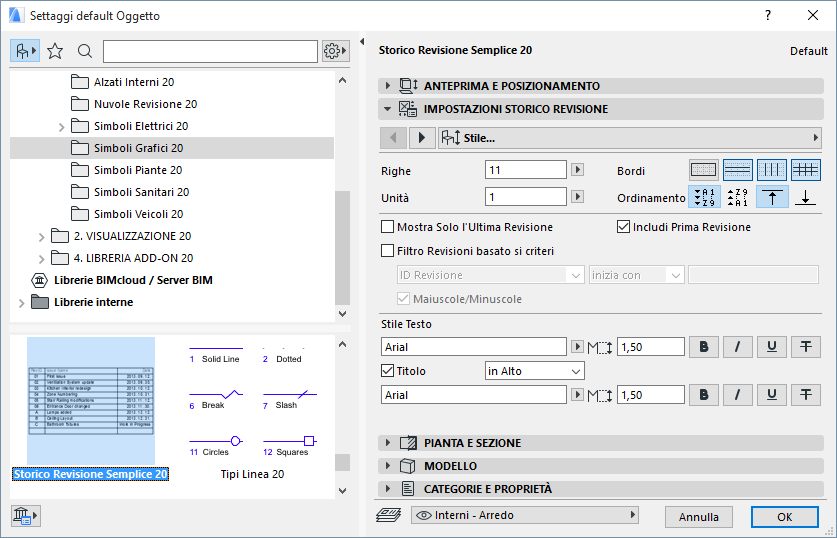Viewport: 837px width, 538px height.
Task: Select descending sort order icon
Action: 738,197
